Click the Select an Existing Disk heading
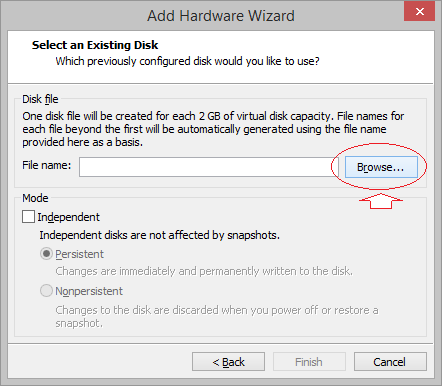Screen dimensions: 442x386 point(95,45)
